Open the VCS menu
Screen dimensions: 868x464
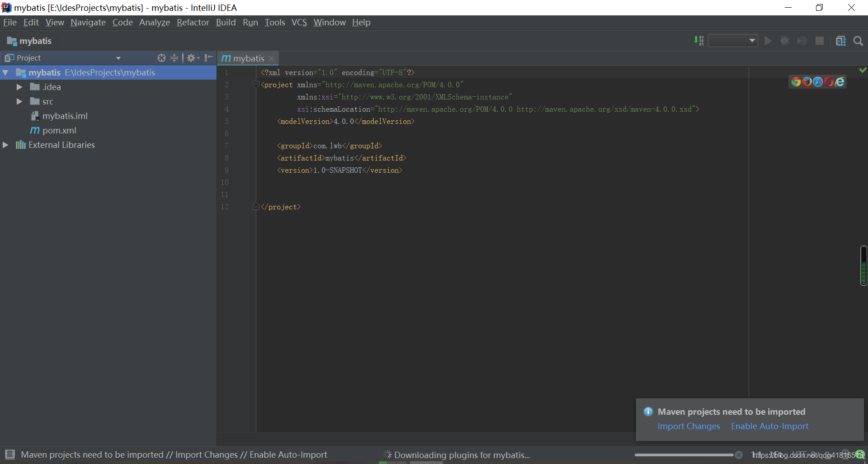[299, 22]
